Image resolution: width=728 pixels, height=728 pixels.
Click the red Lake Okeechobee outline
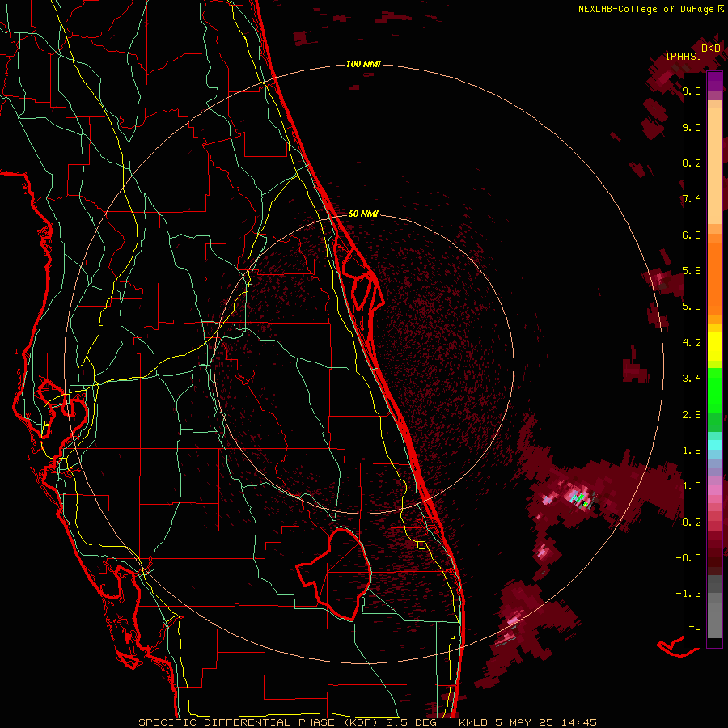[x=334, y=574]
